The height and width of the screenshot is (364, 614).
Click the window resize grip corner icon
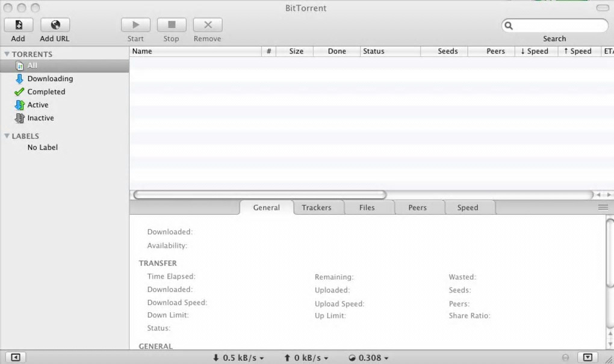point(609,360)
